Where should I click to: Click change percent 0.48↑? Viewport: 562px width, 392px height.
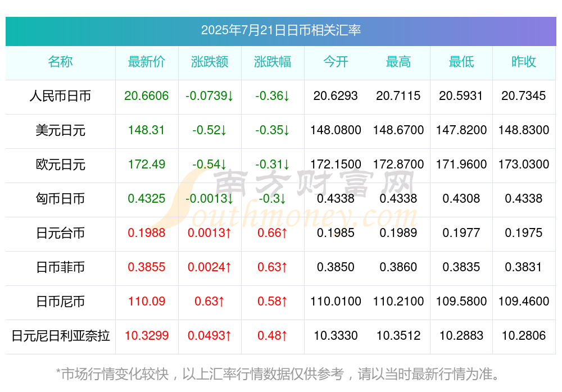(x=273, y=336)
